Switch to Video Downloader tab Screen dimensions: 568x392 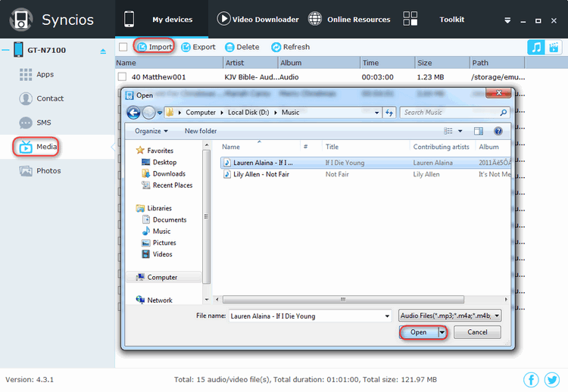click(x=258, y=19)
